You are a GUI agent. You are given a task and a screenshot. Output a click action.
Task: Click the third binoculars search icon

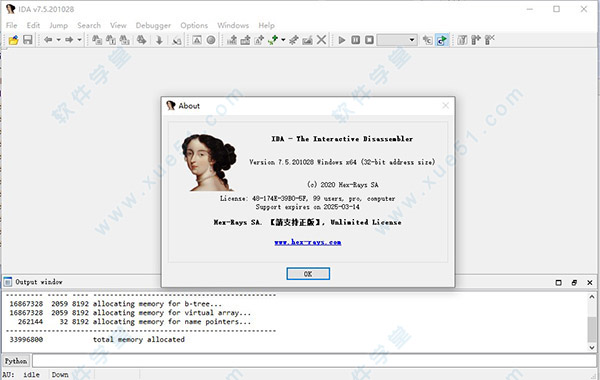pyautogui.click(x=125, y=40)
